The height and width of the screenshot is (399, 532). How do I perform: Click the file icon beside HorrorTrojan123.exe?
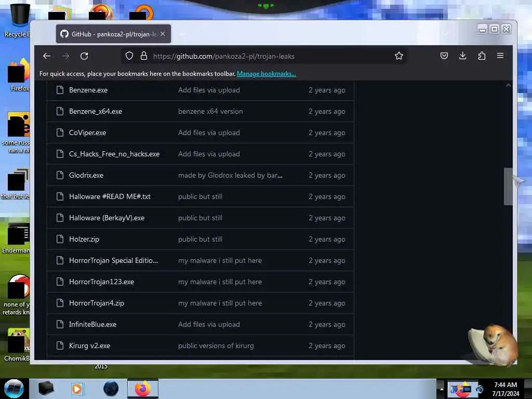click(x=60, y=282)
